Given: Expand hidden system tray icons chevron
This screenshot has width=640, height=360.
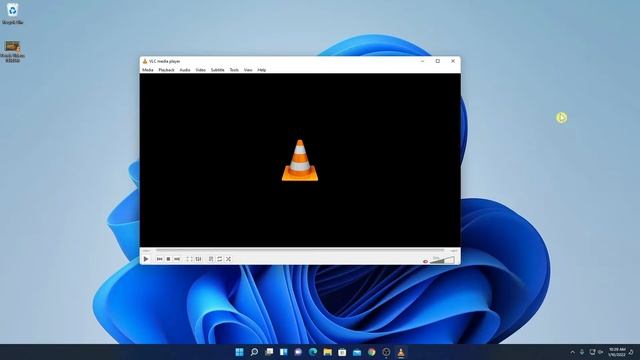Looking at the screenshot, I should pyautogui.click(x=572, y=352).
